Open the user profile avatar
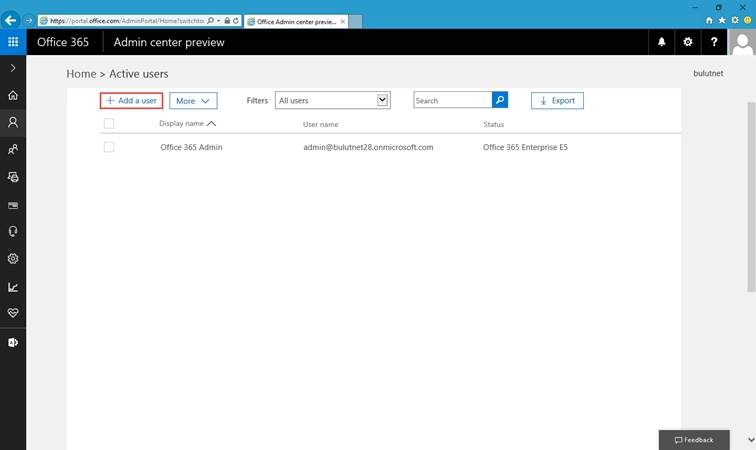Screen dimensions: 756x450 click(x=742, y=42)
